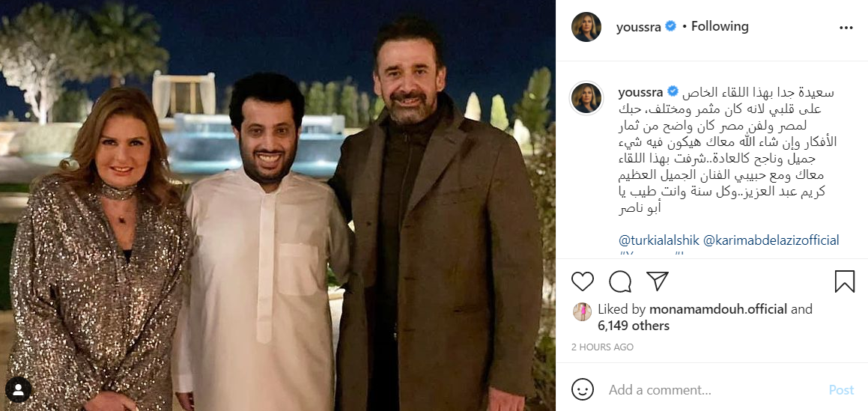This screenshot has width=868, height=411.
Task: Open the three-dot more options menu
Action: pos(846,28)
